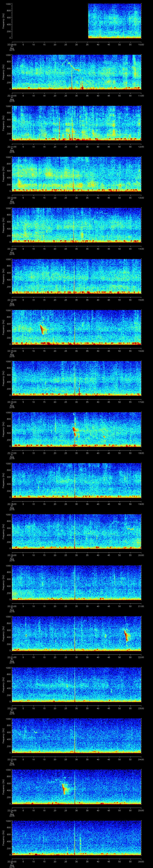Viewport: 153px width, 868px height.
Task: Click the 22:22:00 start time label
Action: coord(12,708)
